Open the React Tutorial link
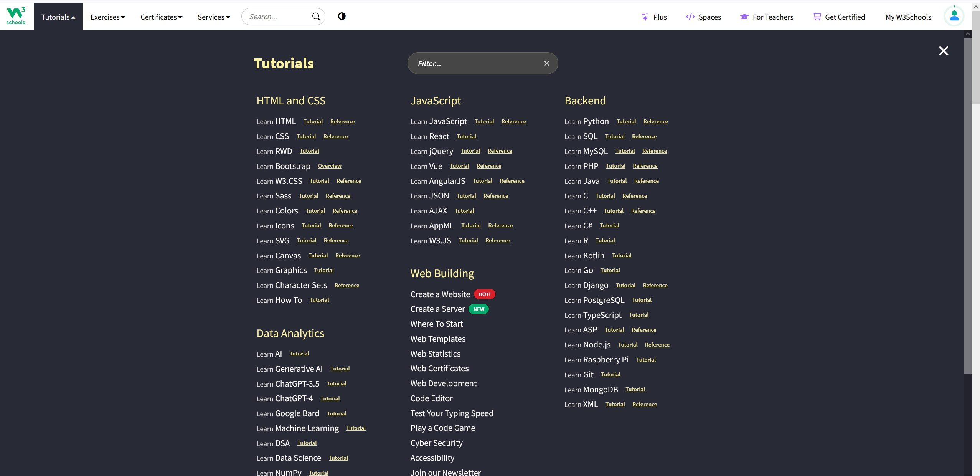 (x=466, y=136)
